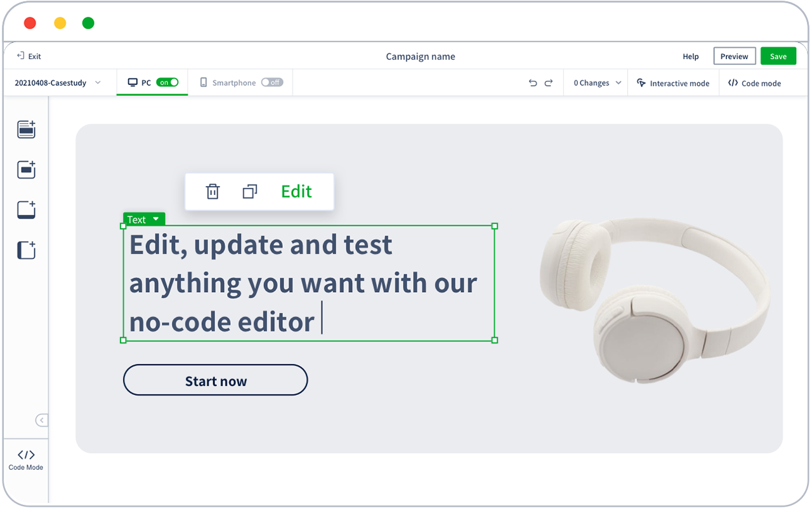Open Code Mode in the left sidebar

pyautogui.click(x=26, y=460)
